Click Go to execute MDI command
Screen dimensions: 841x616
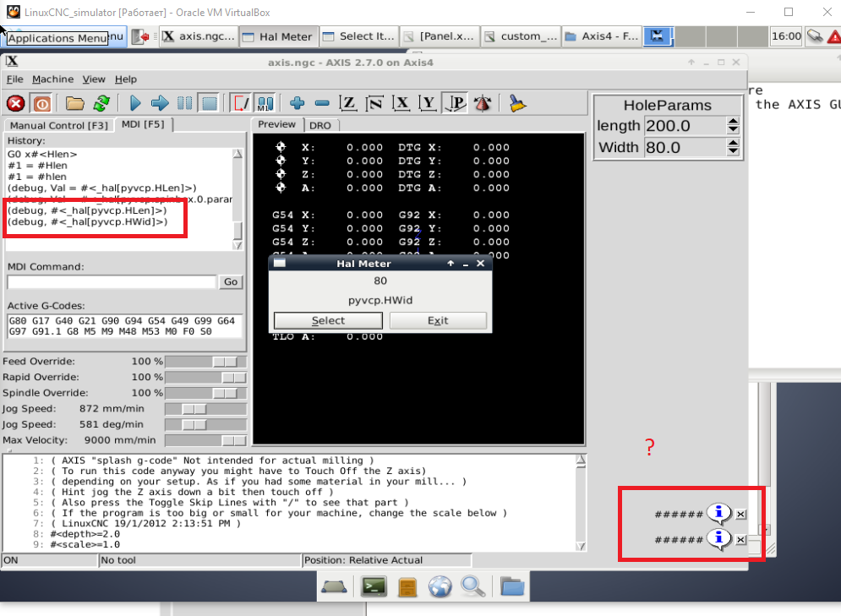[231, 282]
